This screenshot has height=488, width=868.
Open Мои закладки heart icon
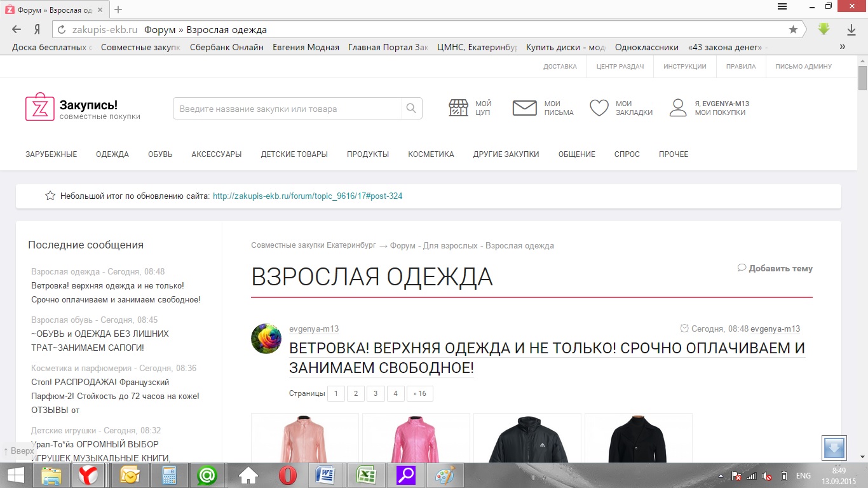click(x=599, y=108)
